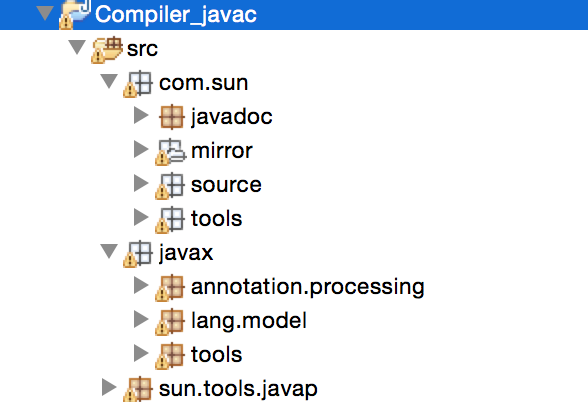Expand the javadoc package
Image resolution: width=588 pixels, height=402 pixels.
[x=141, y=115]
